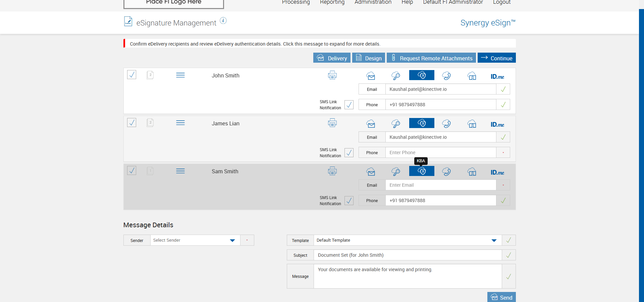Click the Send button
This screenshot has height=302, width=644.
(x=501, y=297)
